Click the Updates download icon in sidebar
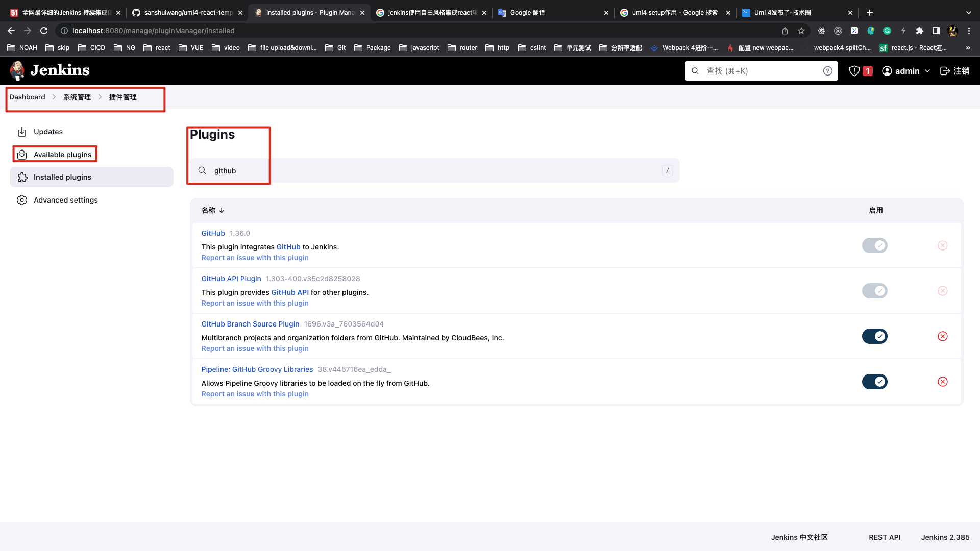Screen dimensions: 980x551 (x=22, y=132)
